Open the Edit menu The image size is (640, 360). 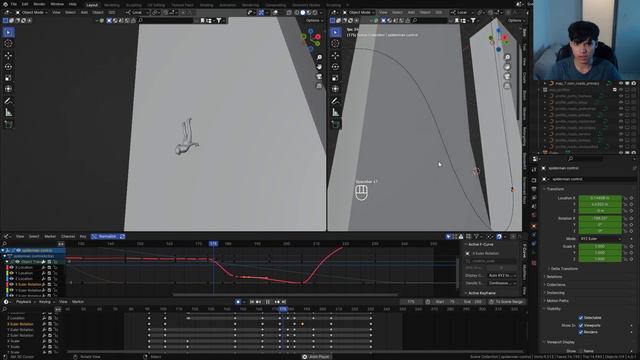click(x=25, y=4)
